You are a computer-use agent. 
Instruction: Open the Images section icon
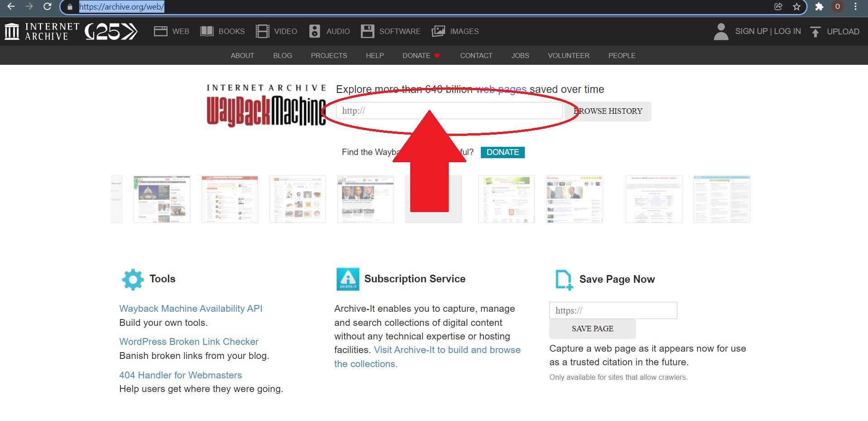tap(438, 31)
